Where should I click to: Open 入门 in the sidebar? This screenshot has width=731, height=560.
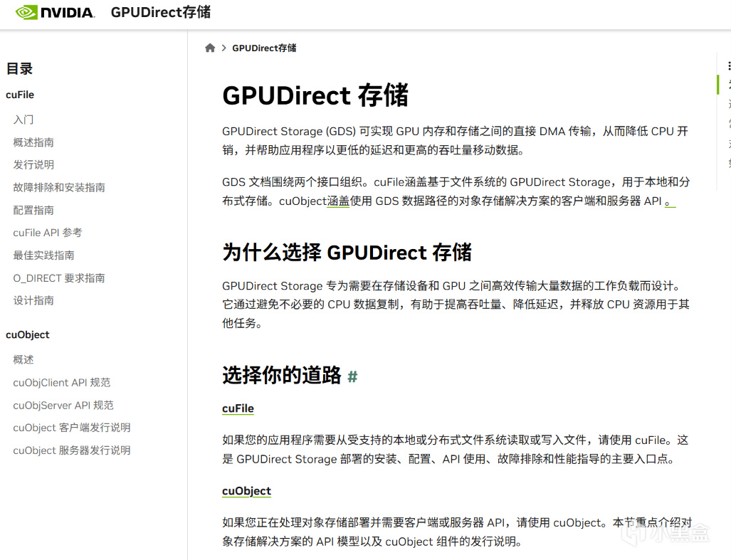coord(23,120)
